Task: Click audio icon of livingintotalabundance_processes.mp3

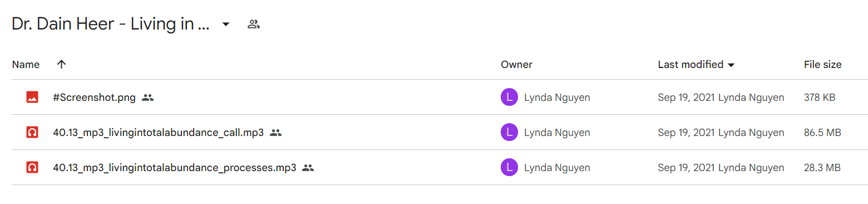Action: tap(32, 167)
